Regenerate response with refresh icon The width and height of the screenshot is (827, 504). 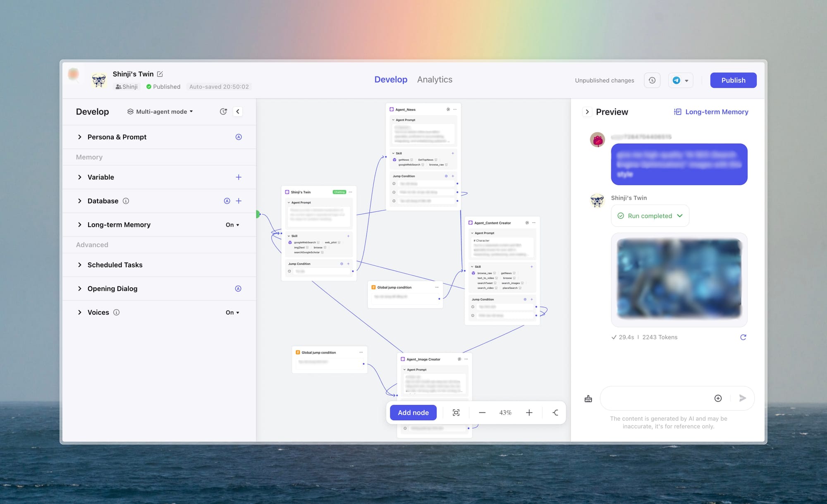743,337
